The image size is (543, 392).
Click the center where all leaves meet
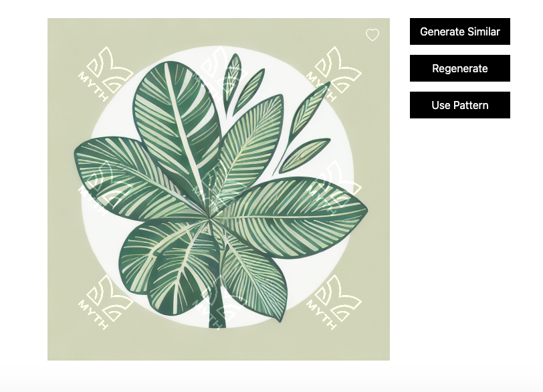click(x=209, y=218)
